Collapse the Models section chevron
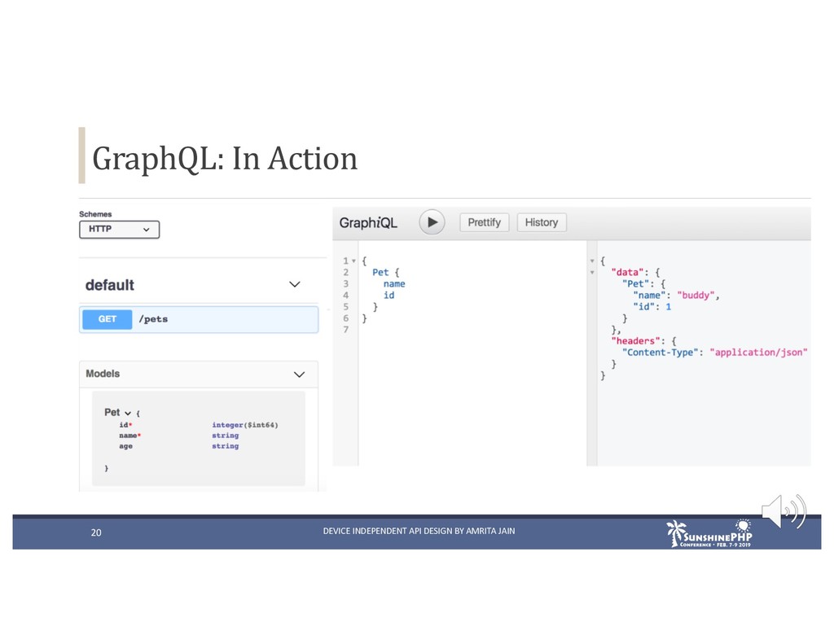This screenshot has width=834, height=644. coord(300,375)
